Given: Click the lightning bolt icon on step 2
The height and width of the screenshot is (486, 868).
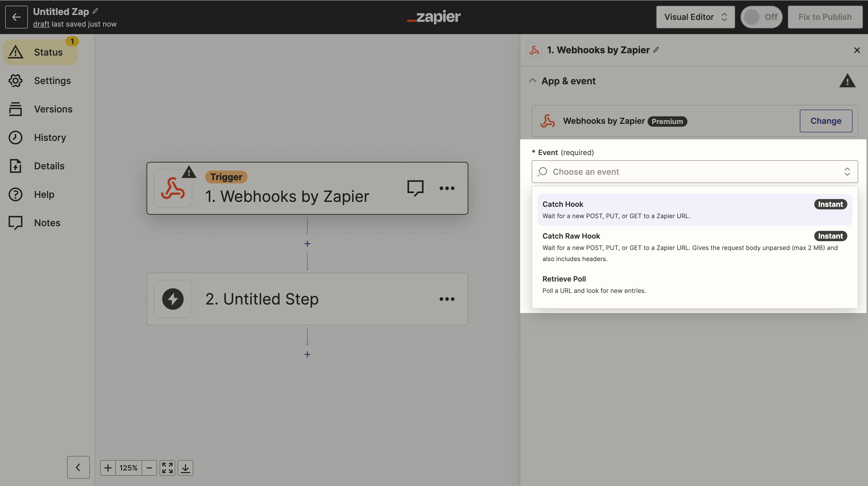Looking at the screenshot, I should [x=173, y=299].
